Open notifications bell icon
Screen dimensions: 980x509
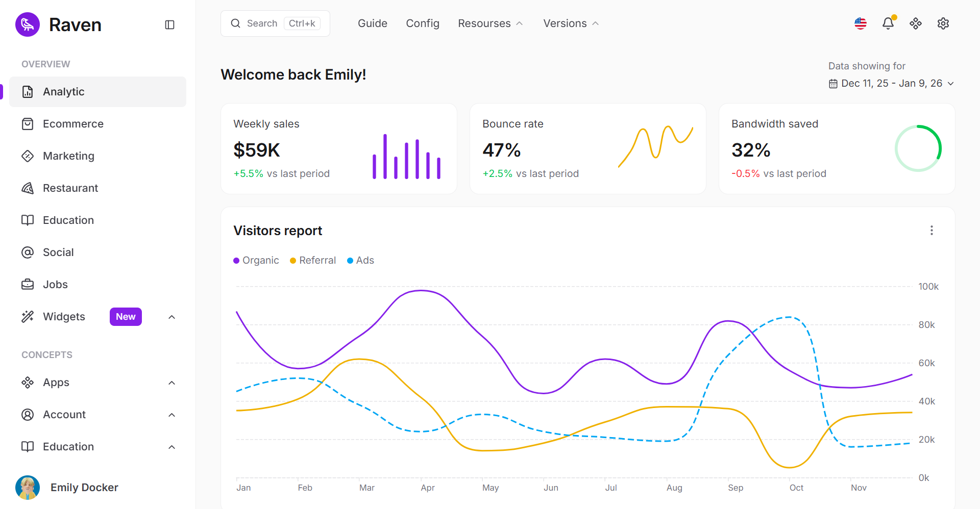[888, 23]
